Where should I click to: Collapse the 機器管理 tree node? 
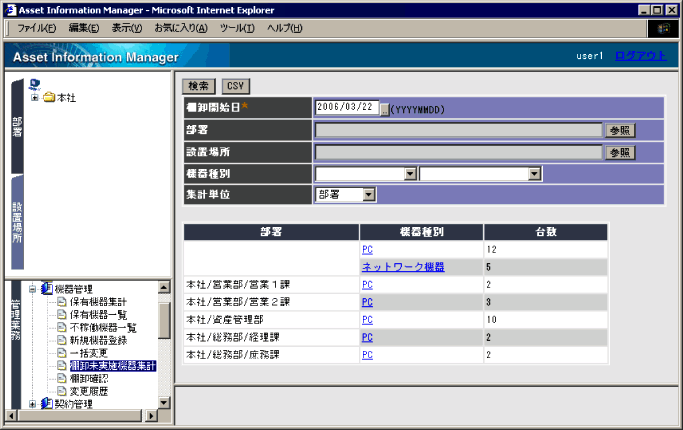(x=33, y=288)
